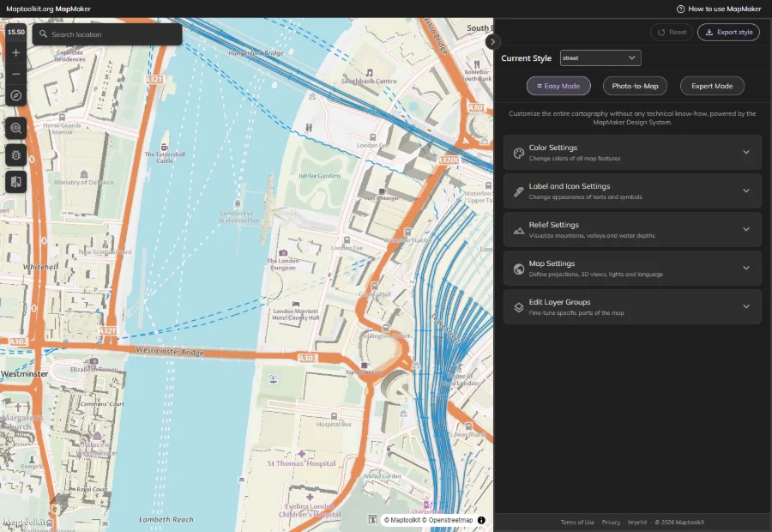This screenshot has height=532, width=772.
Task: Click the Southbank Centre music icon on map
Action: coord(369,73)
